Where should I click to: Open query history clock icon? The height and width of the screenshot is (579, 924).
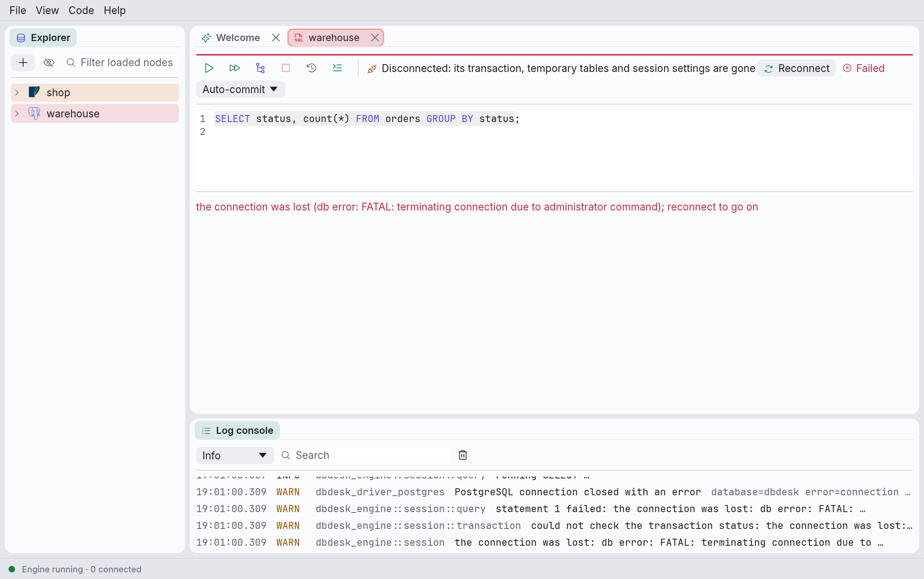(311, 68)
